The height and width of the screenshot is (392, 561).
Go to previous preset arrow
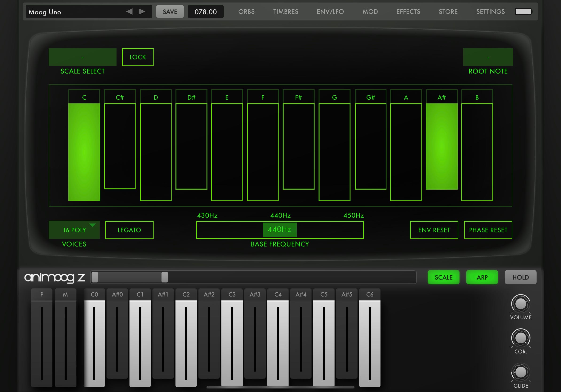point(129,12)
